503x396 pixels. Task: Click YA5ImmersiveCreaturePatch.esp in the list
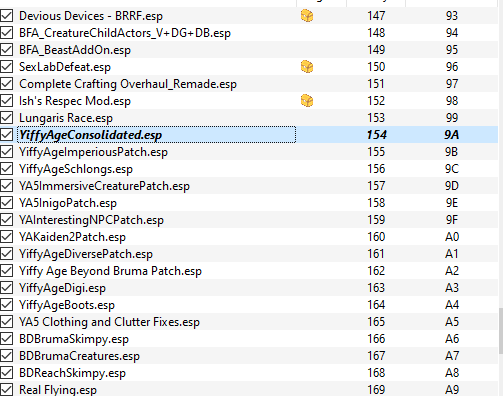(104, 186)
